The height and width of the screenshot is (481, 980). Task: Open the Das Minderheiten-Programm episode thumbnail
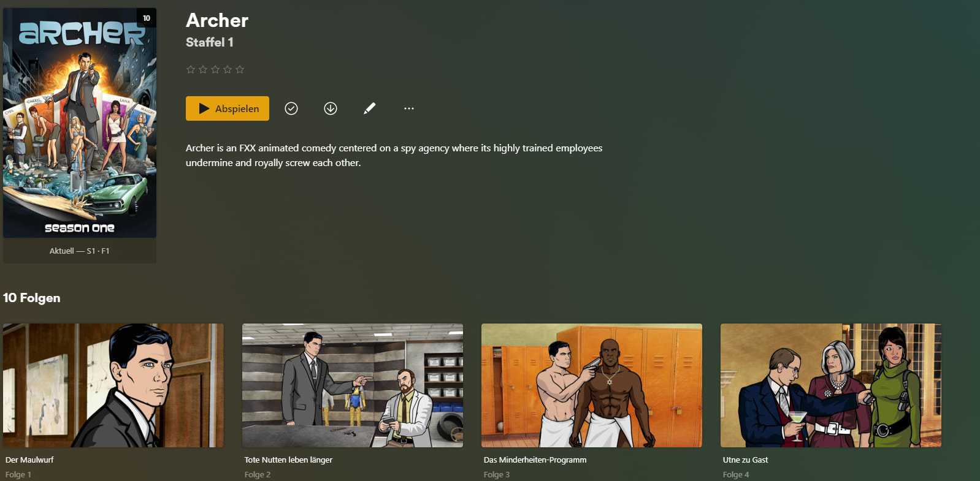click(x=592, y=385)
